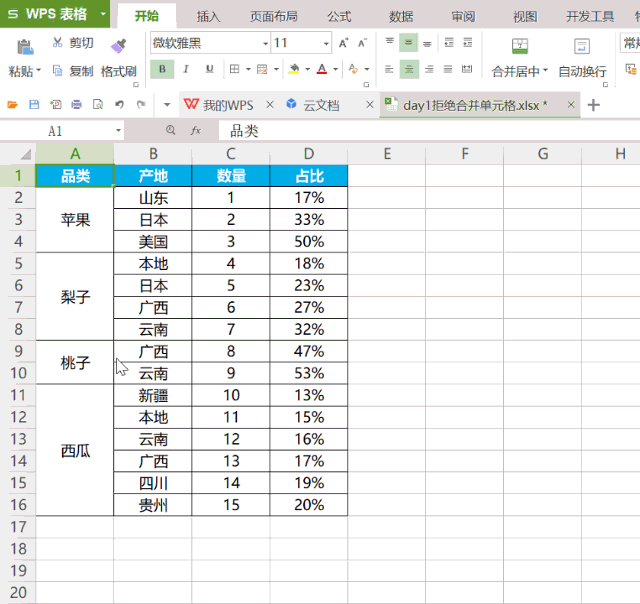Expand the paste options arrow
This screenshot has height=604, width=640.
(x=39, y=70)
